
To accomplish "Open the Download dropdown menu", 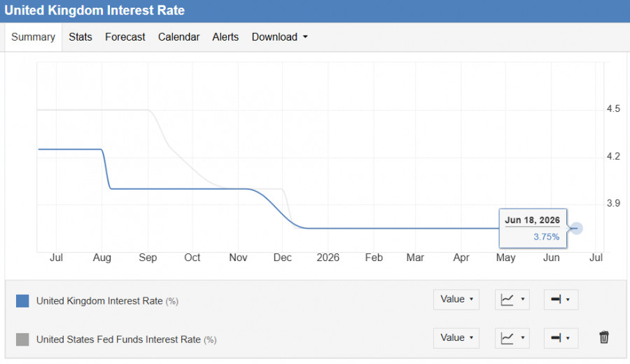I will click(x=279, y=37).
